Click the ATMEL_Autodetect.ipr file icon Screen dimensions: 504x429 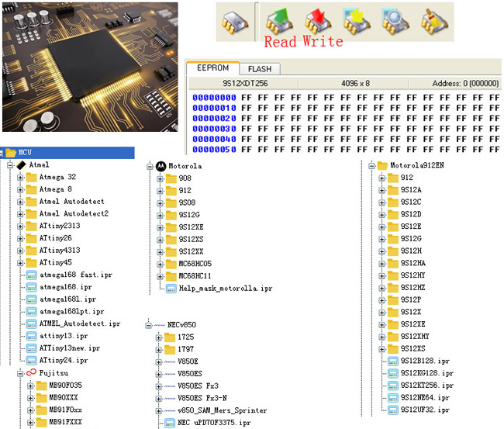click(x=31, y=323)
